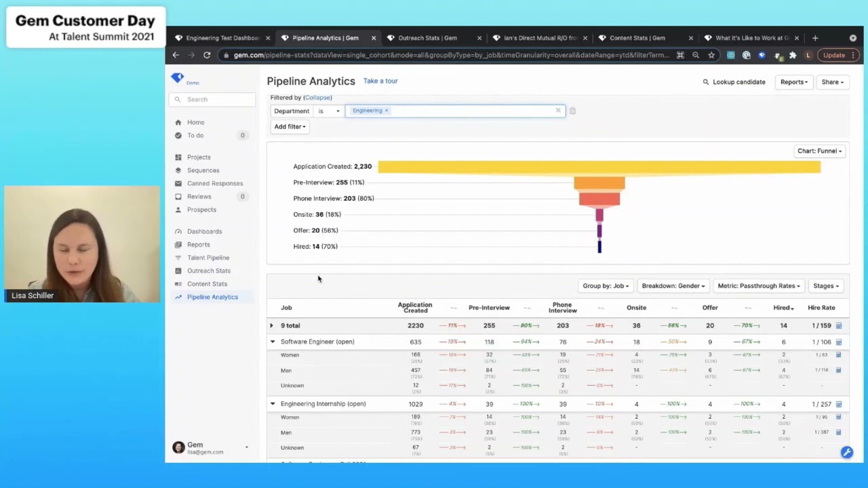Select Pipeline Analytics in sidebar
Screen dimensions: 868x488
pos(212,297)
